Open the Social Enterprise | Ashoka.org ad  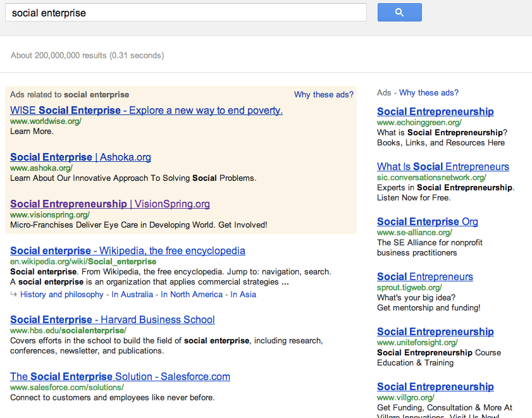(80, 157)
